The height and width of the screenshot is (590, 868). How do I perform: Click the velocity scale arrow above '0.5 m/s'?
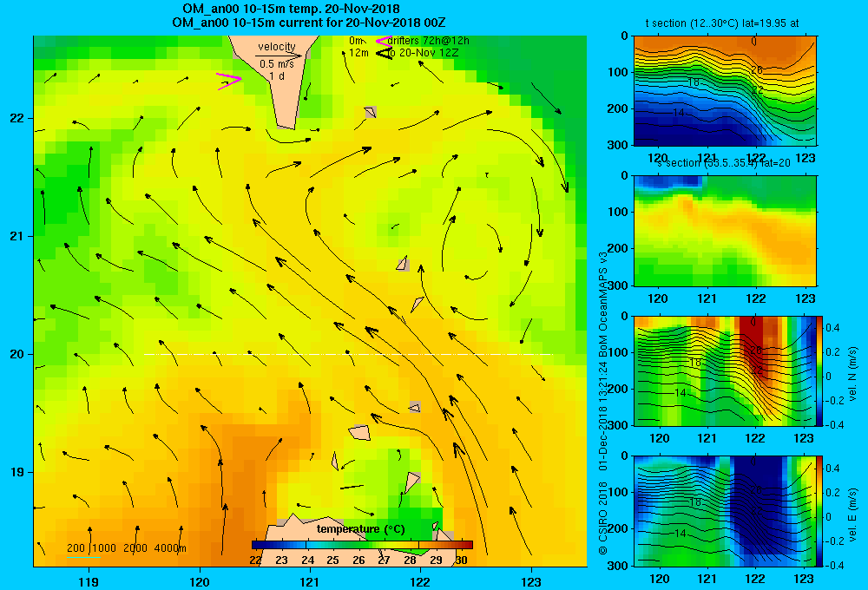click(279, 56)
